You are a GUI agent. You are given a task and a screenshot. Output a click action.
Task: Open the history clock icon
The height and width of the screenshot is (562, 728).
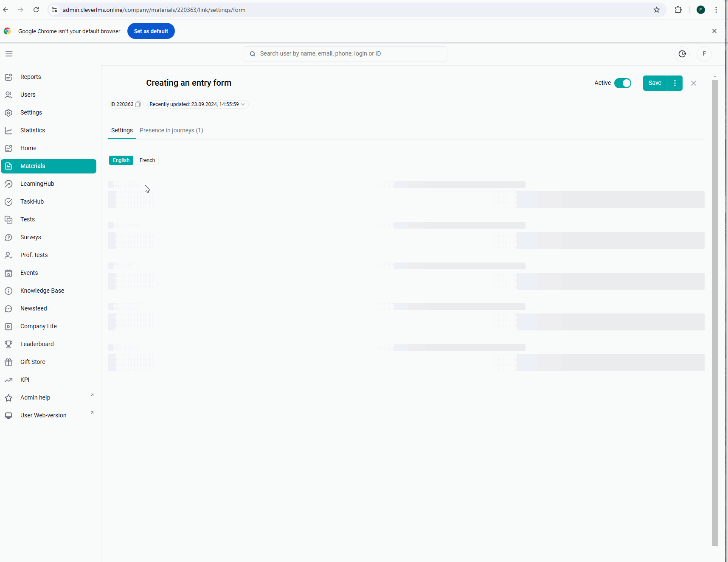tap(682, 54)
